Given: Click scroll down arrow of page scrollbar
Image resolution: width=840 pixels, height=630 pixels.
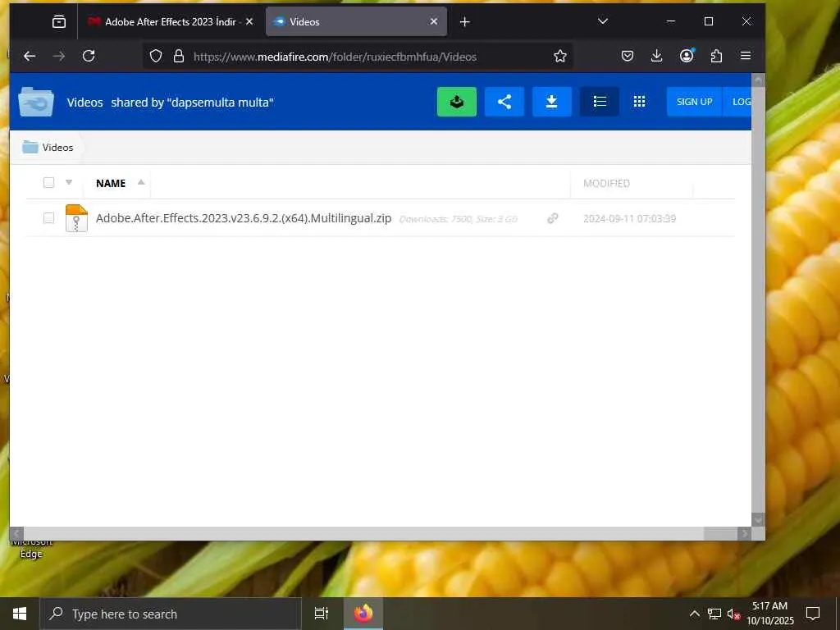Looking at the screenshot, I should click(758, 519).
